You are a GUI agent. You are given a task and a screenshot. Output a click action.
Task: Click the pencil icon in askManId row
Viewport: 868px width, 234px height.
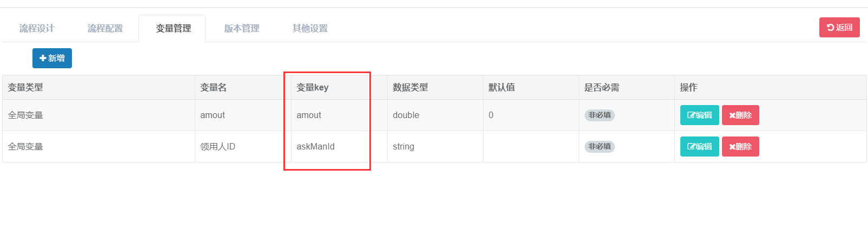(x=691, y=147)
